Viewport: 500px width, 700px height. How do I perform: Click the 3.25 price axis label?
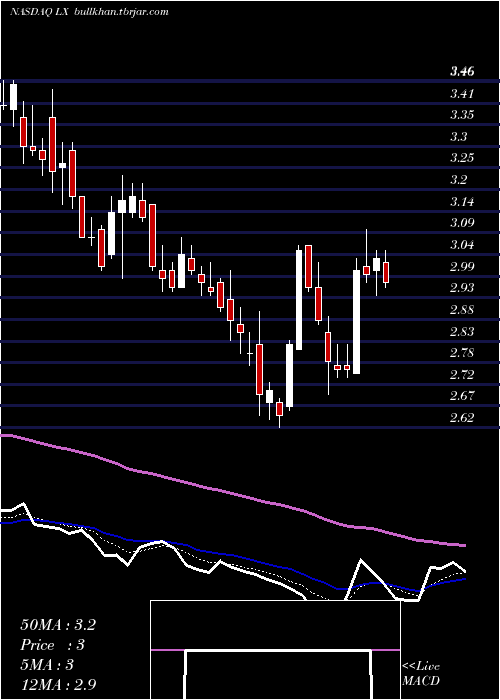462,158
